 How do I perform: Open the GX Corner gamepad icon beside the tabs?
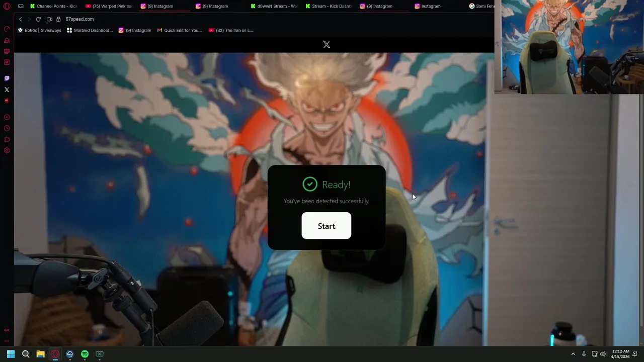click(21, 7)
